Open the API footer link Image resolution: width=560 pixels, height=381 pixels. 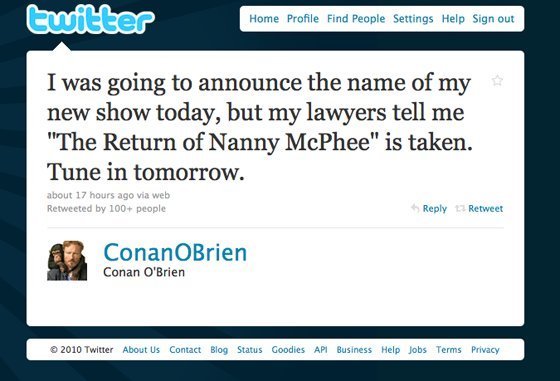[x=321, y=350]
